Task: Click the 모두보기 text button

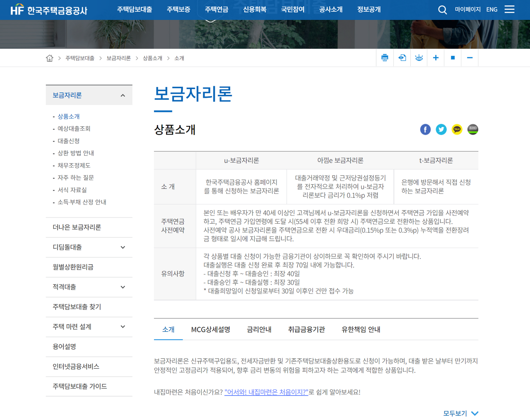Action: point(455,413)
